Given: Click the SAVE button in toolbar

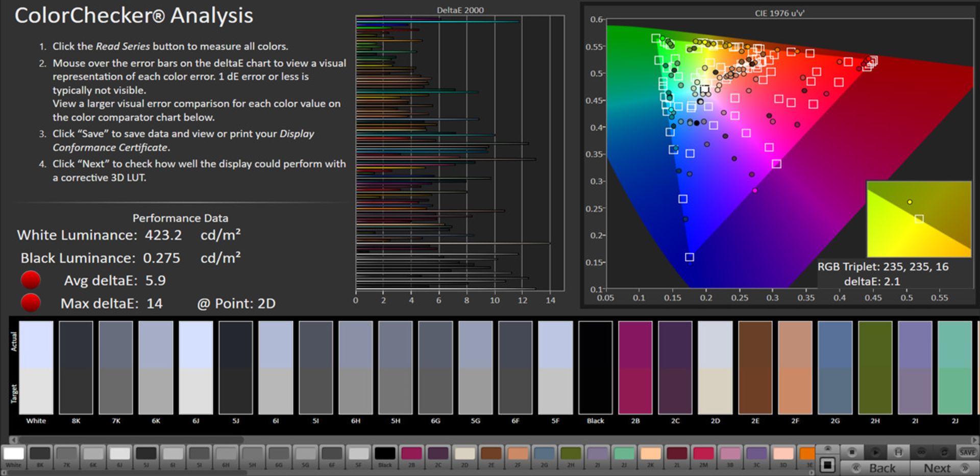Looking at the screenshot, I should pos(967,452).
